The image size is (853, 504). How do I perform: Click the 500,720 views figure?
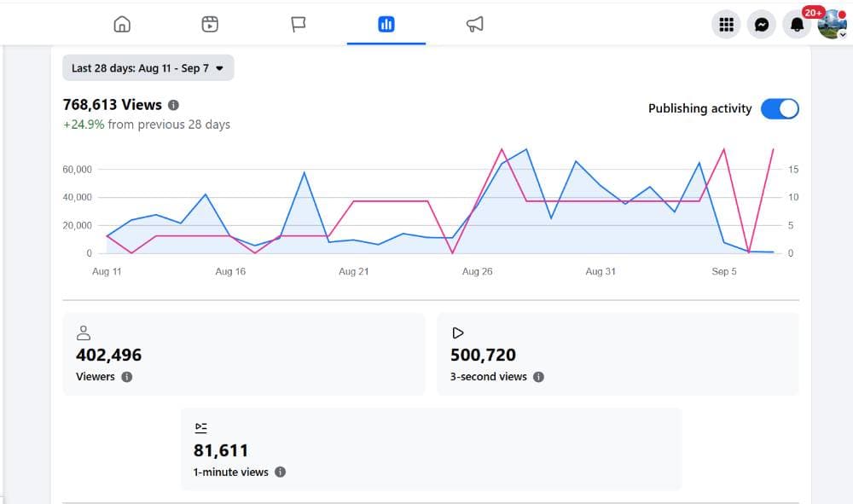483,355
